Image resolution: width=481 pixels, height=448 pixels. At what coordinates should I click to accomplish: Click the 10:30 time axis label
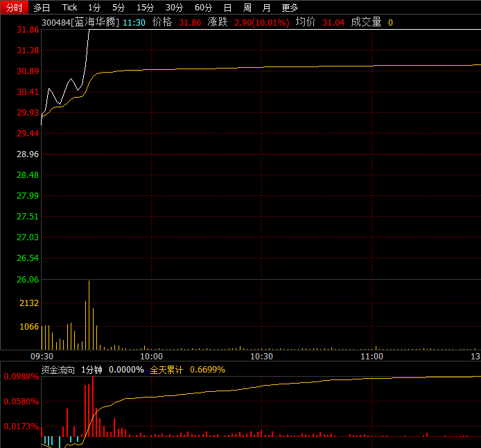click(x=262, y=357)
